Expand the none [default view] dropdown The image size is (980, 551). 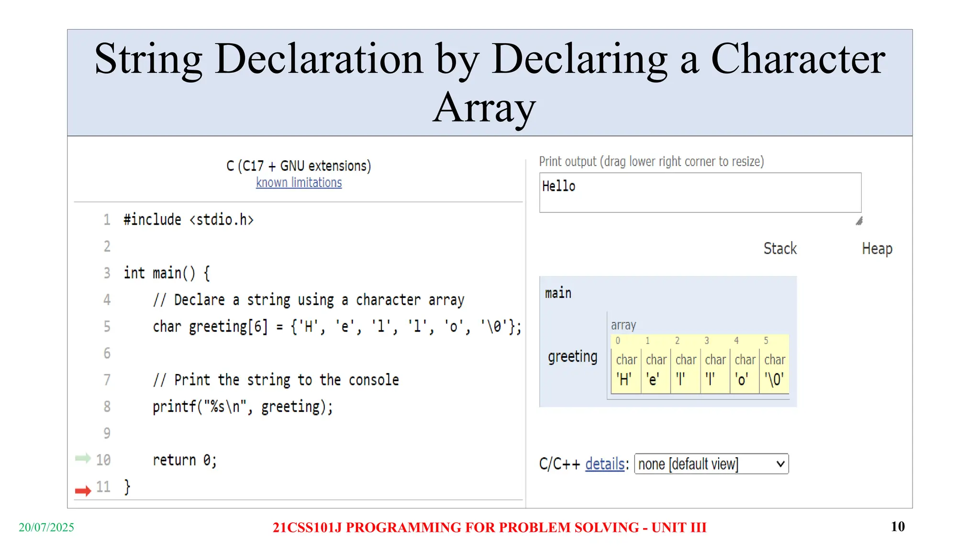pyautogui.click(x=711, y=464)
